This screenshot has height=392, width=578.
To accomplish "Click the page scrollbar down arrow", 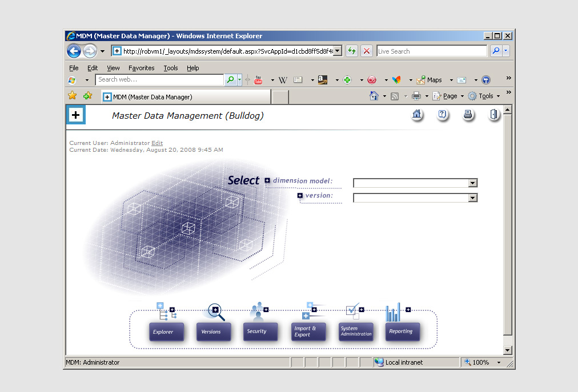I will (507, 350).
